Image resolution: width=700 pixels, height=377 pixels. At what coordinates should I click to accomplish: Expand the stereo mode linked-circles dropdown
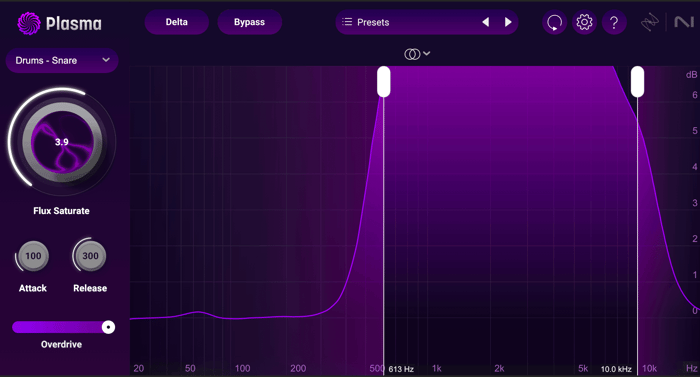click(x=417, y=54)
